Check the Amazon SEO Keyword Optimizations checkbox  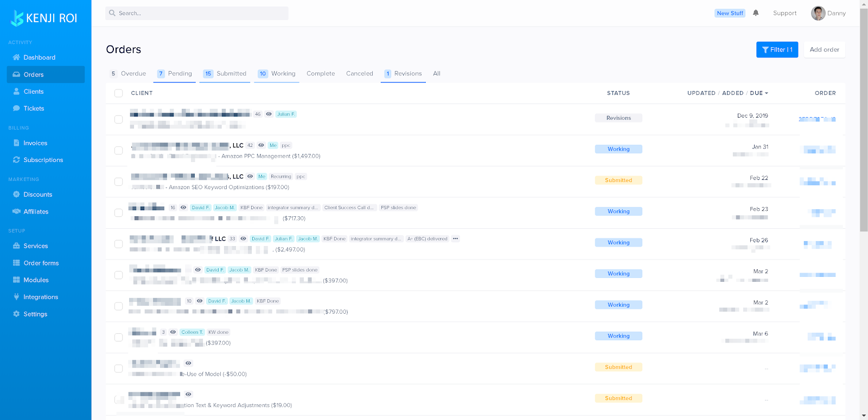tap(118, 182)
